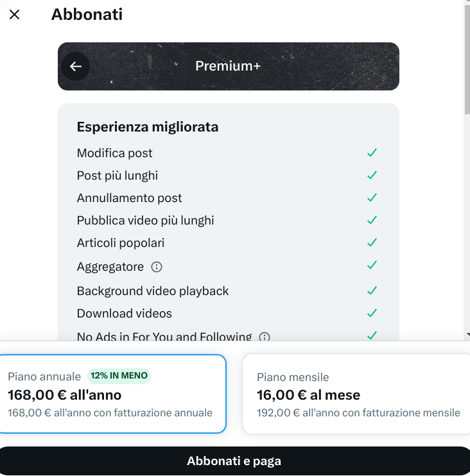
Task: Click the checkmark for Annullamento post
Action: click(x=372, y=198)
